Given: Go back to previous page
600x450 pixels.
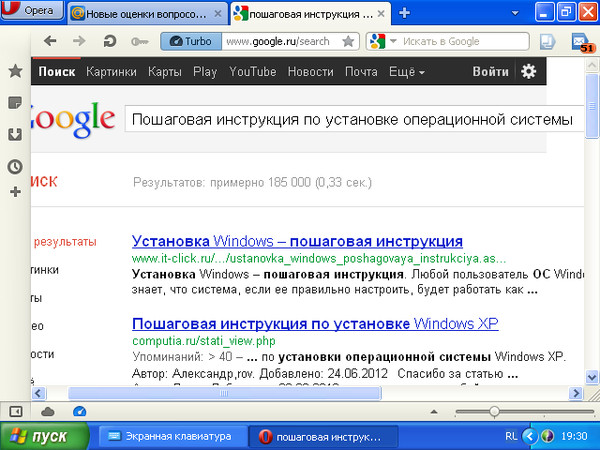Looking at the screenshot, I should pos(50,41).
